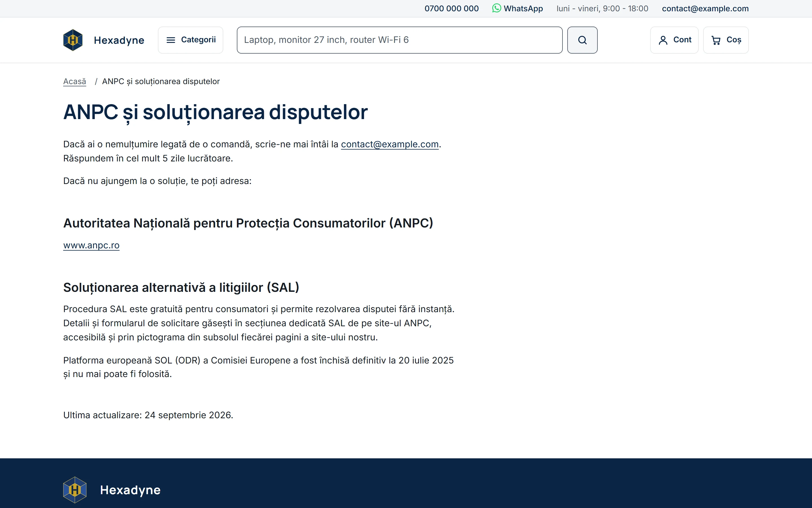This screenshot has width=812, height=508.
Task: Click the Ultima actualizare date text
Action: click(x=148, y=415)
